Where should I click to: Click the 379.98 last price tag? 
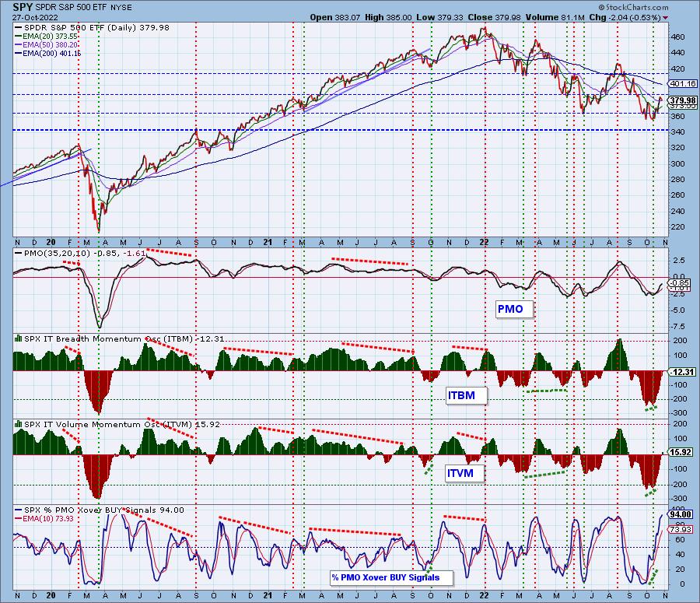[683, 100]
